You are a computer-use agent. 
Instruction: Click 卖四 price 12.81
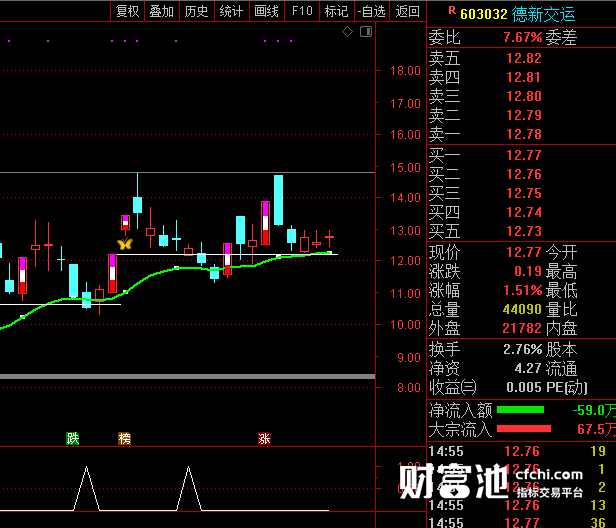click(x=524, y=77)
